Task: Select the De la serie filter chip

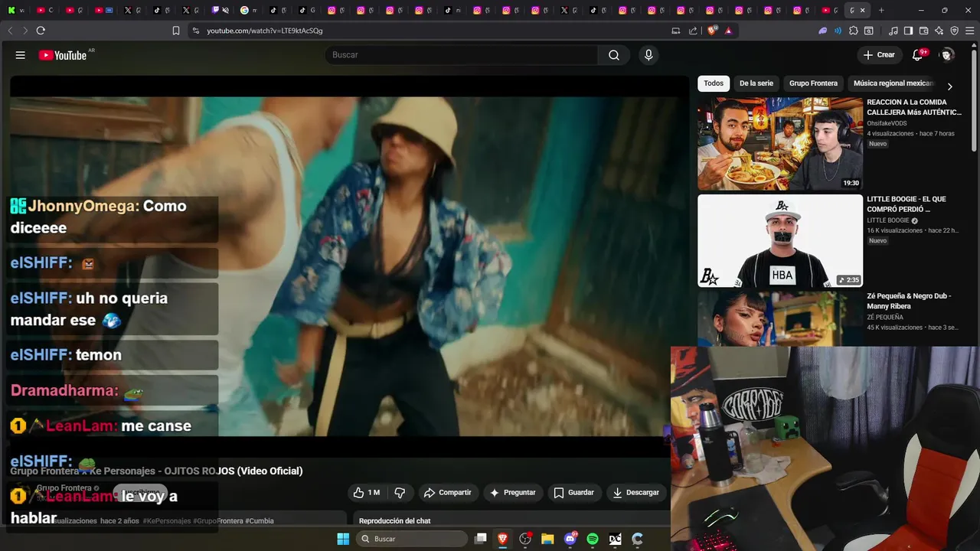Action: [x=756, y=83]
